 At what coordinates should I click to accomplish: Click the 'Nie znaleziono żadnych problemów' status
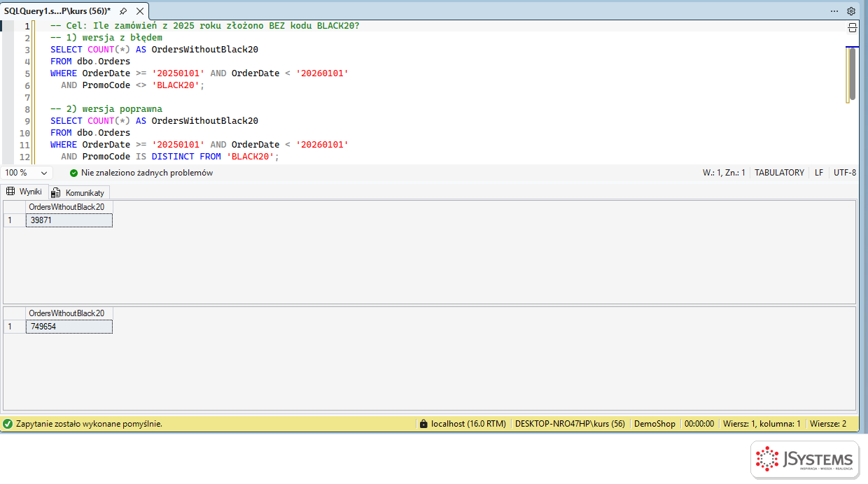[147, 173]
